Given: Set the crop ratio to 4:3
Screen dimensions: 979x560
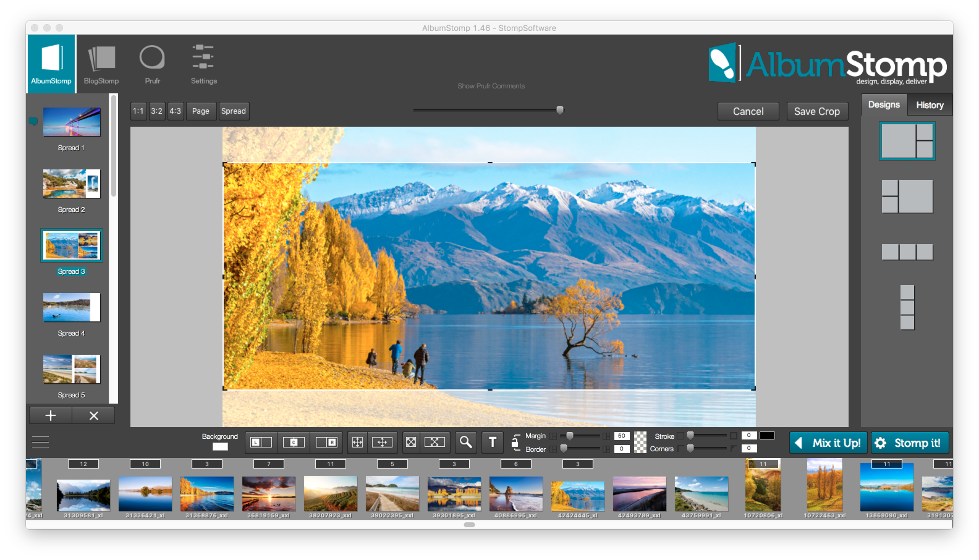Looking at the screenshot, I should coord(176,111).
